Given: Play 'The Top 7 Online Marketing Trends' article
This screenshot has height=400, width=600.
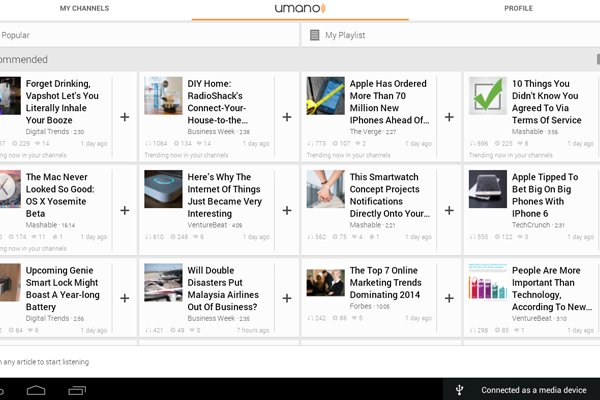Looking at the screenshot, I should pyautogui.click(x=386, y=282).
